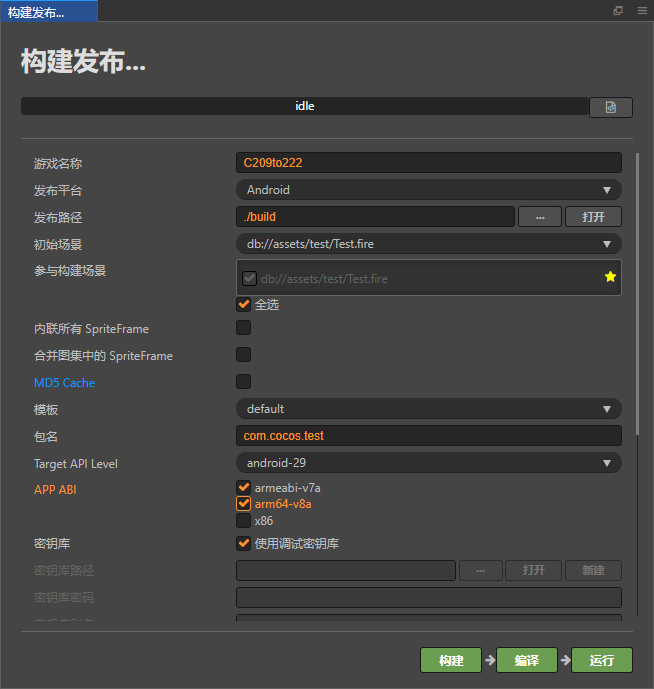Screen dimensions: 654x689
Task: Click the yellow star on Test.fire scene
Action: point(610,277)
